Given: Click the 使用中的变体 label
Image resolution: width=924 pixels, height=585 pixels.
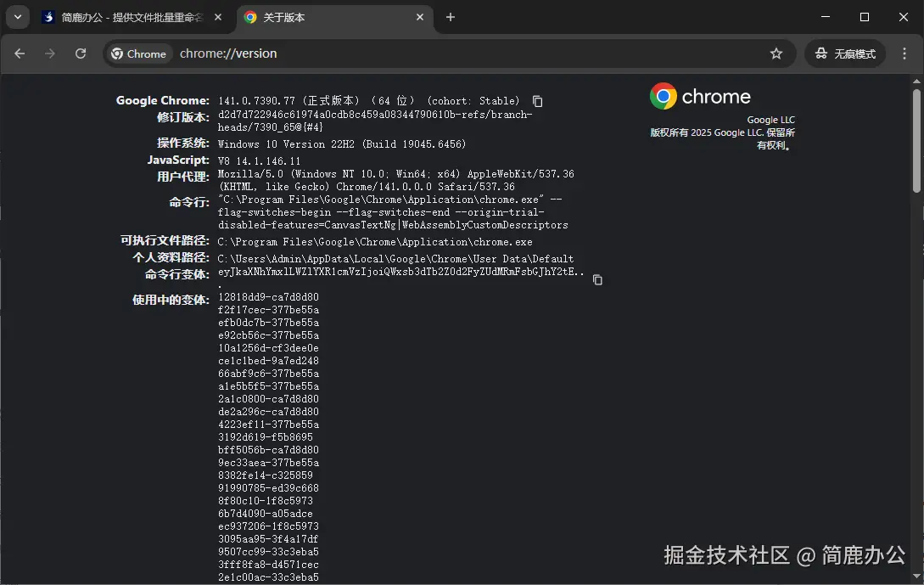Looking at the screenshot, I should click(x=171, y=301).
